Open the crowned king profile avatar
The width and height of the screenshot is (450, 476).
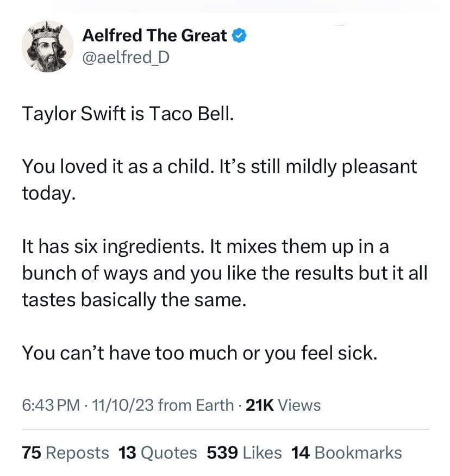click(48, 47)
